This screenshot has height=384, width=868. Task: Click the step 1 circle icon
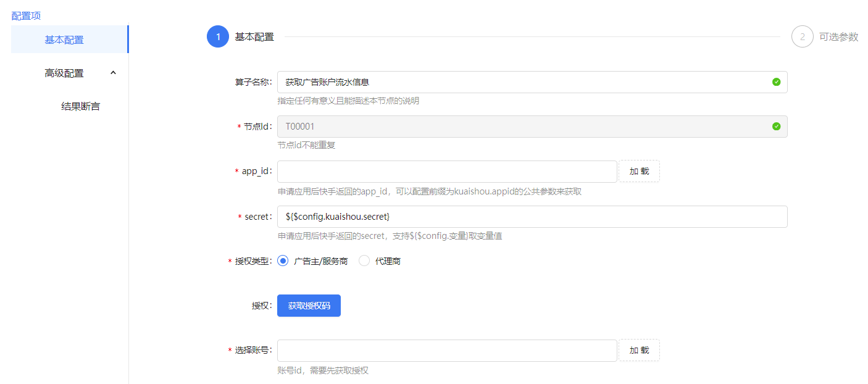[217, 37]
